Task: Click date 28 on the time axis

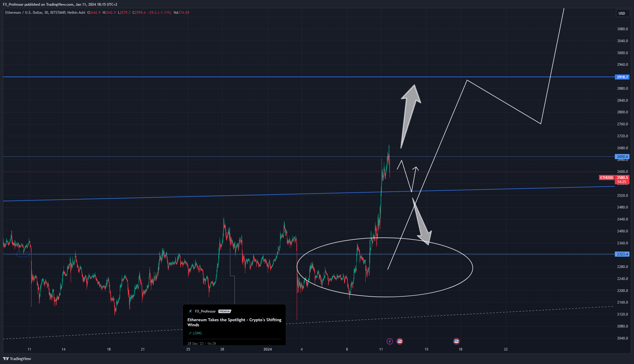Action: click(222, 349)
